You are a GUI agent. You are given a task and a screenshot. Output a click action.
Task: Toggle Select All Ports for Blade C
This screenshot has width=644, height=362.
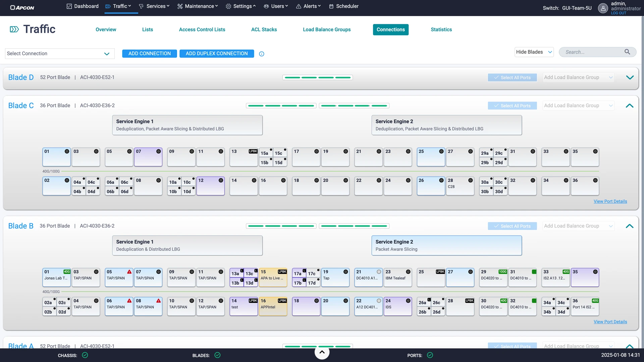pos(512,106)
